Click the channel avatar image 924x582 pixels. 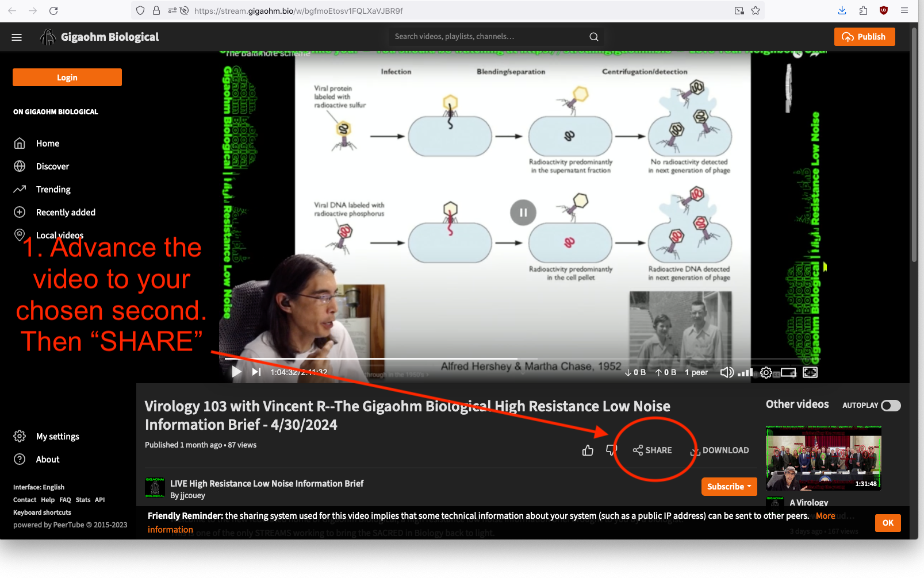tap(155, 488)
